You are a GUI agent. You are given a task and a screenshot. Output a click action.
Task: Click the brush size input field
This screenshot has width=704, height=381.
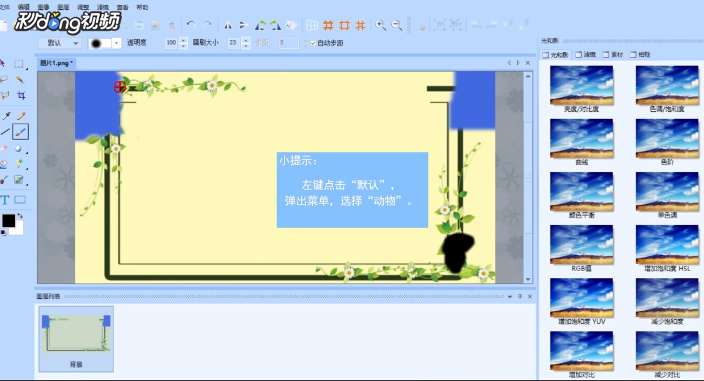233,43
